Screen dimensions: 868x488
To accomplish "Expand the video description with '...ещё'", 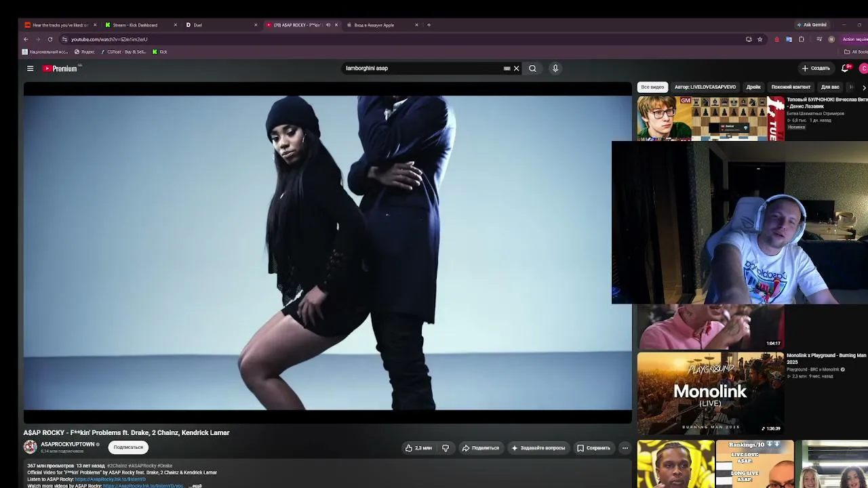I will click(195, 486).
